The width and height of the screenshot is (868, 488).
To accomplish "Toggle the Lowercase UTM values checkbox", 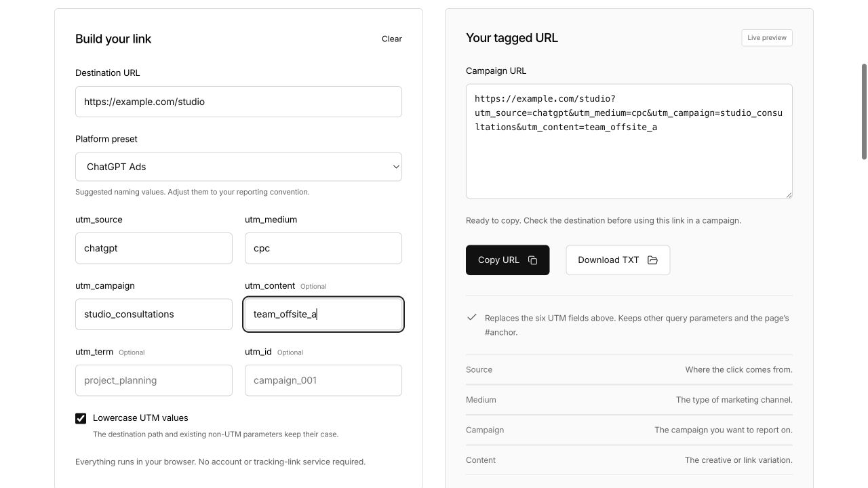I will 81,418.
